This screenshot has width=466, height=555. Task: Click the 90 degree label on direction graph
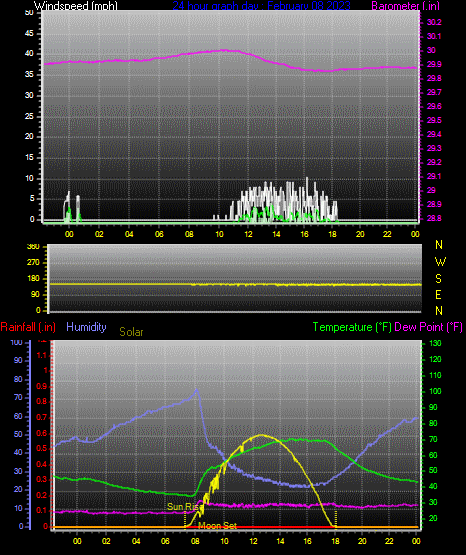click(35, 294)
